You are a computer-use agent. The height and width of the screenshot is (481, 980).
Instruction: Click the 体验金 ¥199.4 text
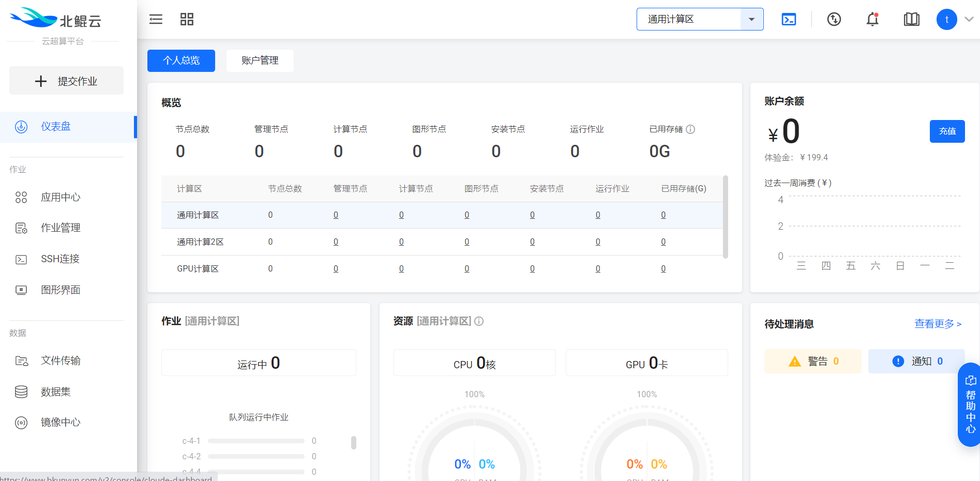(x=796, y=158)
